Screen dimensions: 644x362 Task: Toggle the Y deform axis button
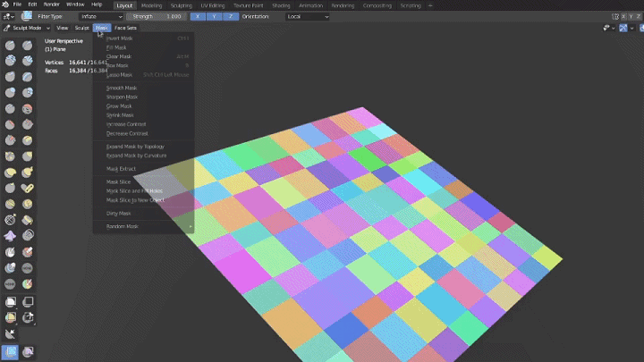[213, 16]
